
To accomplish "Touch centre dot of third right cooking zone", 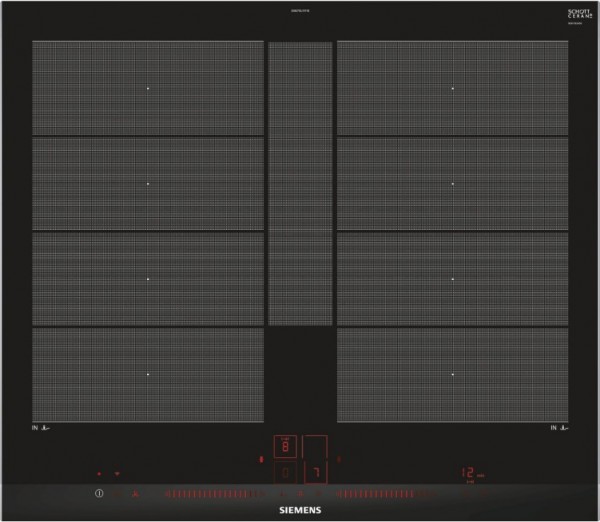I will [453, 279].
